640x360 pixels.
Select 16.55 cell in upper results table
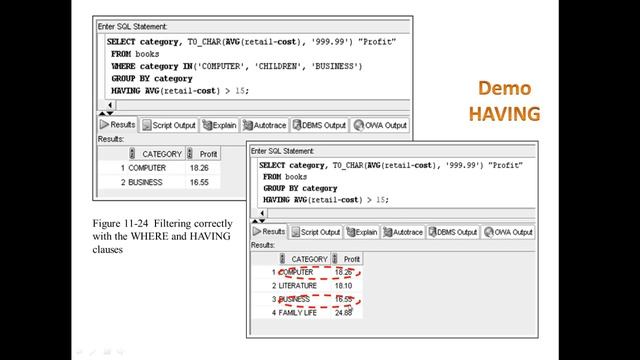coord(199,182)
